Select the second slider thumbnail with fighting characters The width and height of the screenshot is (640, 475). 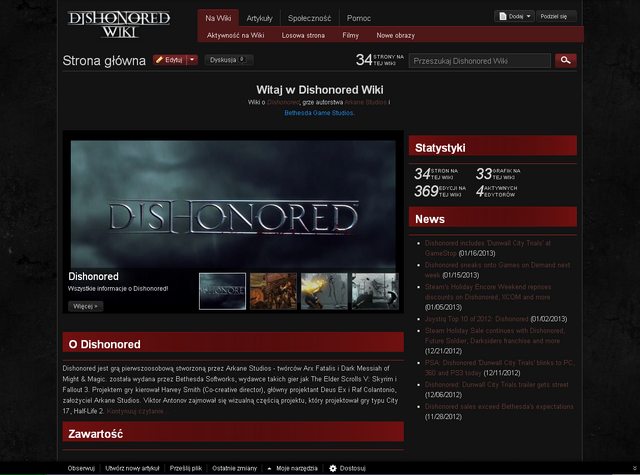273,291
